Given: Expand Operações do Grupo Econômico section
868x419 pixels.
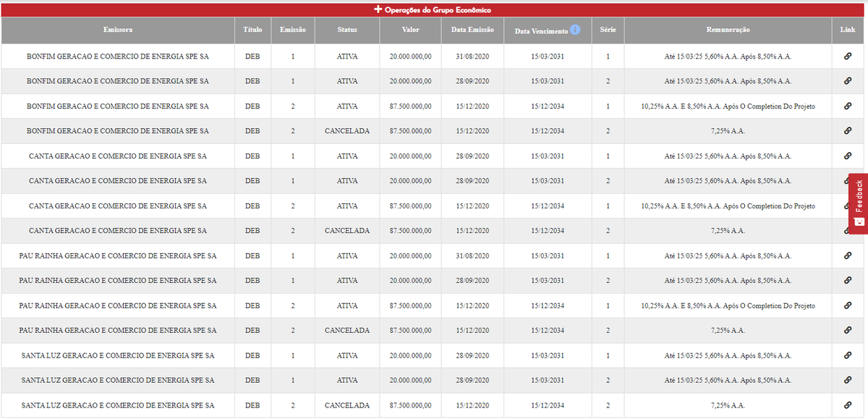Looking at the screenshot, I should pos(433,10).
